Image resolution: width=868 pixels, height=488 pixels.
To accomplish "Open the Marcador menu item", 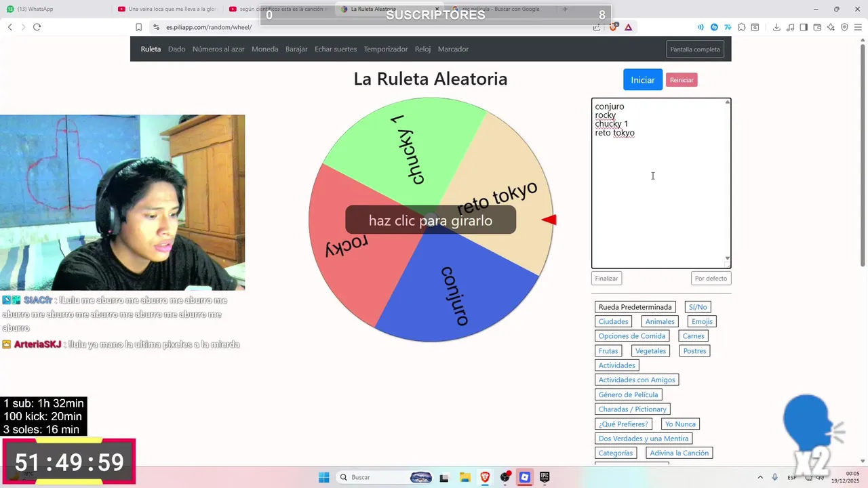I will pyautogui.click(x=453, y=49).
